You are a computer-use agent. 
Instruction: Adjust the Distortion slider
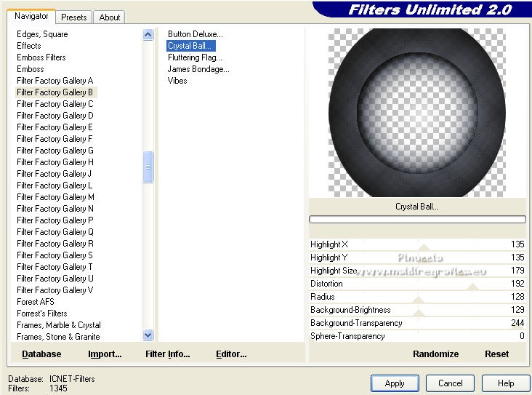pyautogui.click(x=417, y=284)
